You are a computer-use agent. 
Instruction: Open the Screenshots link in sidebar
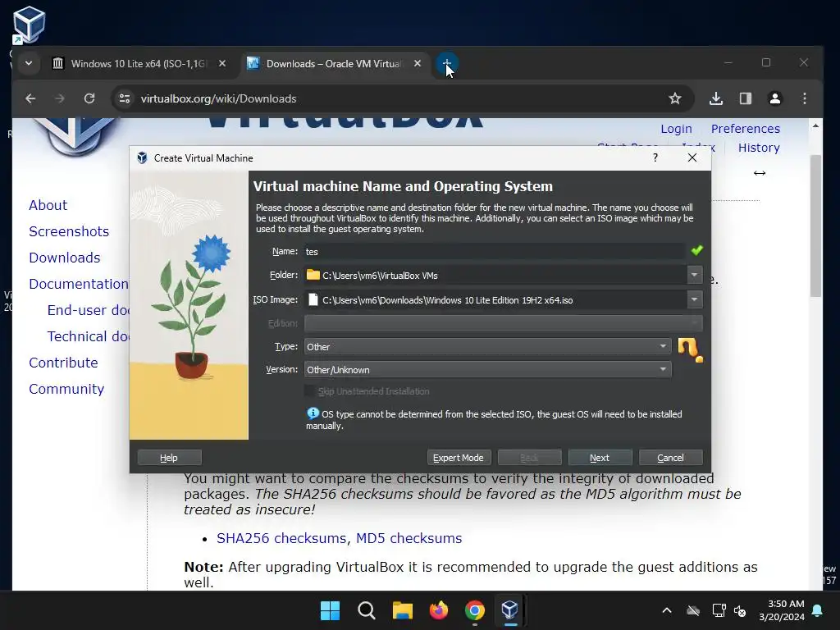tap(69, 231)
